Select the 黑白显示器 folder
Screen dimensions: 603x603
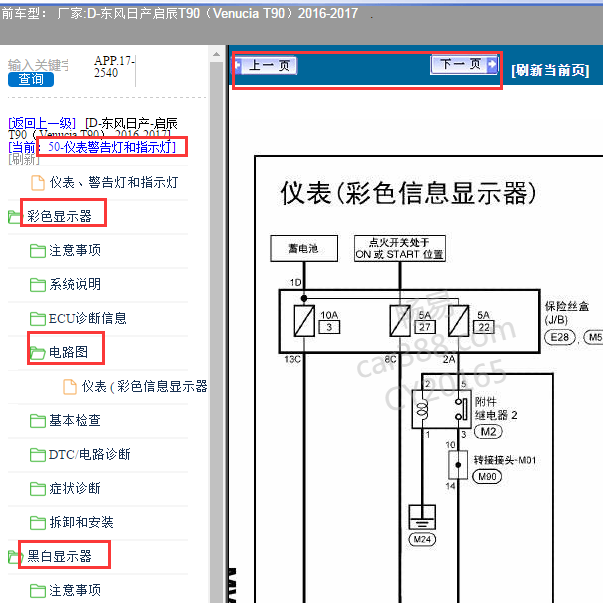click(x=59, y=556)
